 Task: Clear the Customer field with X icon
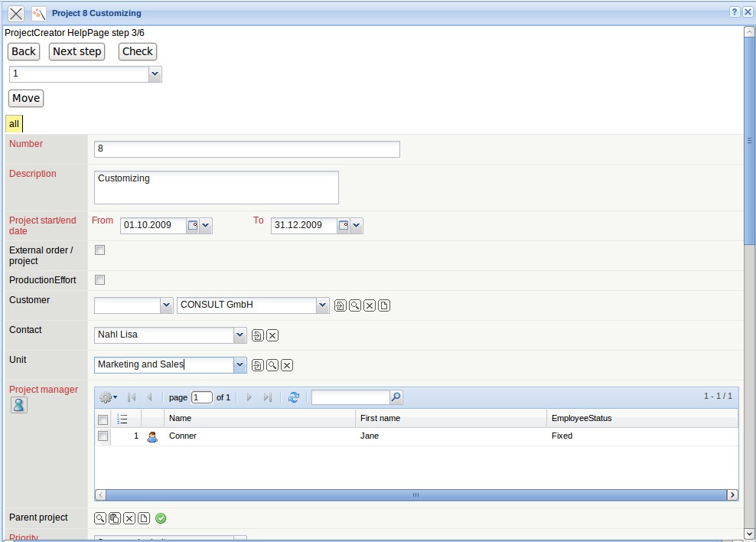pos(370,306)
